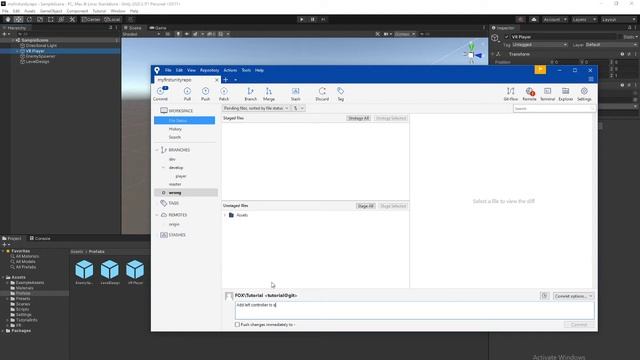Image resolution: width=640 pixels, height=360 pixels.
Task: Collapse the BRANCHES section
Action: (157, 150)
